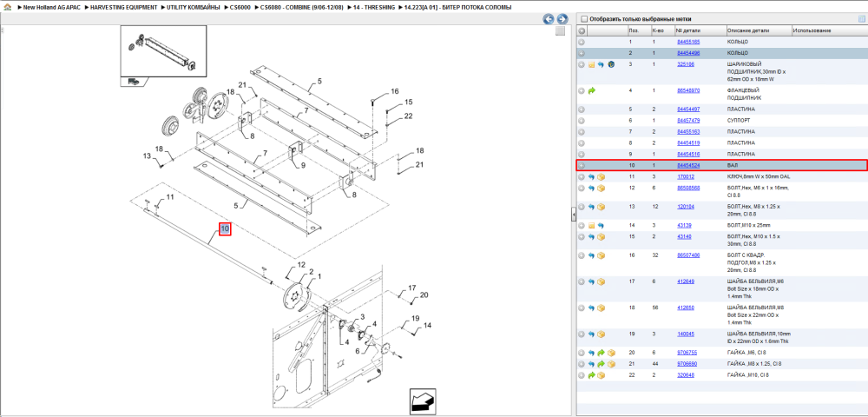Go to previous diagram with left arrow
The width and height of the screenshot is (868, 417).
click(x=549, y=19)
